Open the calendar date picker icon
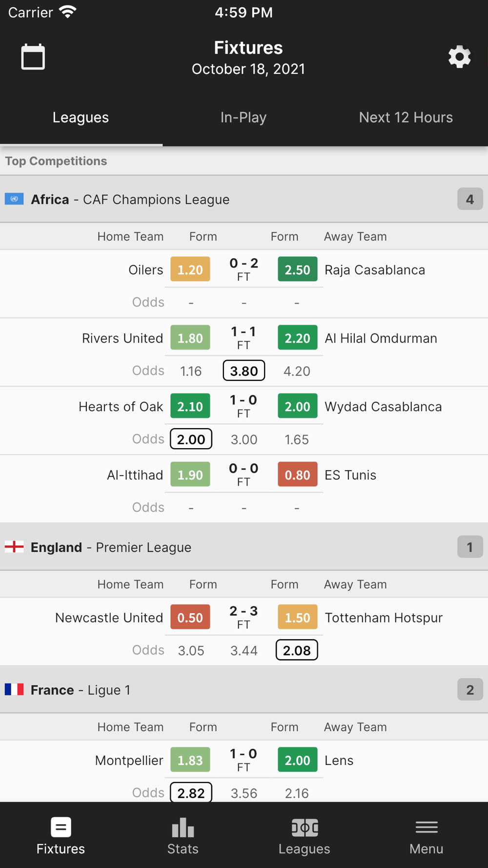Screen dimensions: 488x868 33,57
